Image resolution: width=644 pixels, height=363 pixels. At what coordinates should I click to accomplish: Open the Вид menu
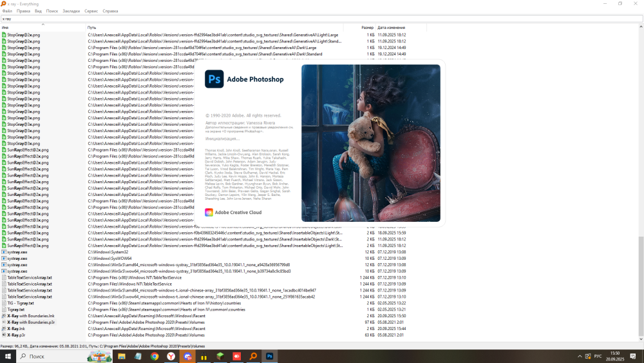click(x=38, y=11)
